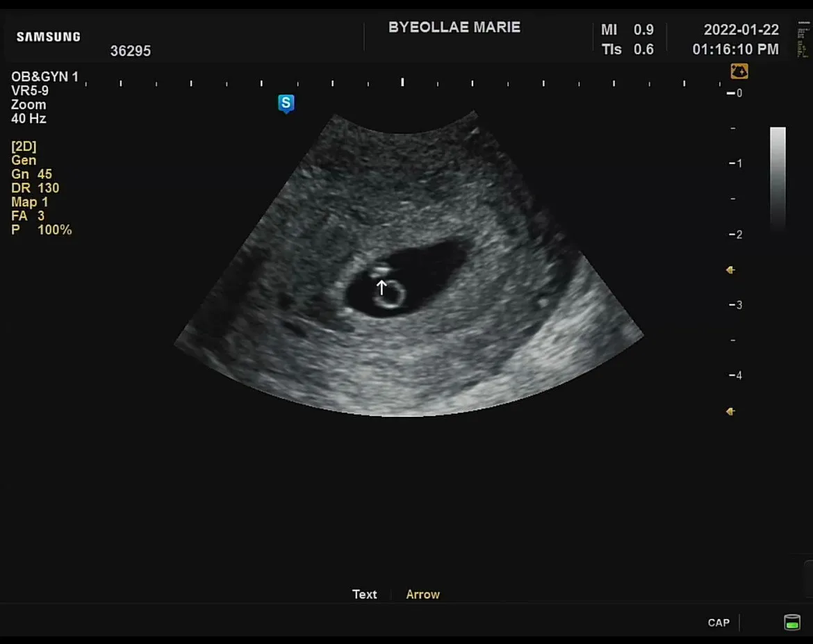The width and height of the screenshot is (813, 644).
Task: Click the patient ID 36295
Action: pos(130,51)
